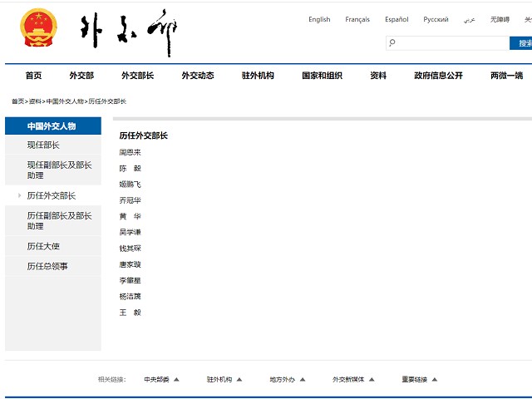Open the 唐家璇 entry

(130, 264)
